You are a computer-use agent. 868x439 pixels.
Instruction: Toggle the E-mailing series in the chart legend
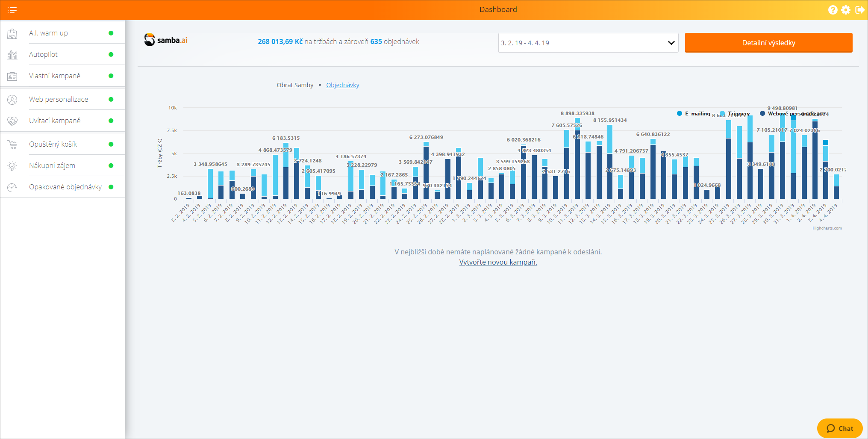pos(695,113)
